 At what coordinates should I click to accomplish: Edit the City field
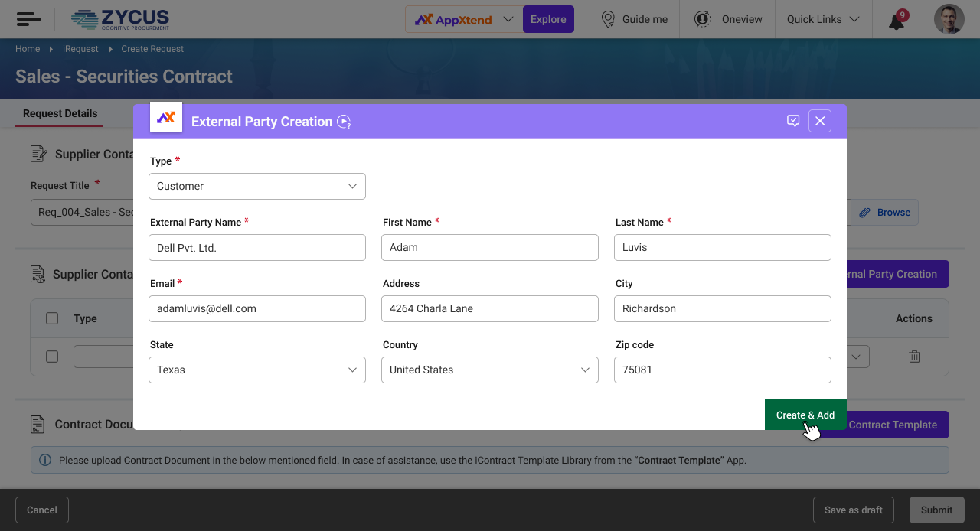tap(723, 308)
